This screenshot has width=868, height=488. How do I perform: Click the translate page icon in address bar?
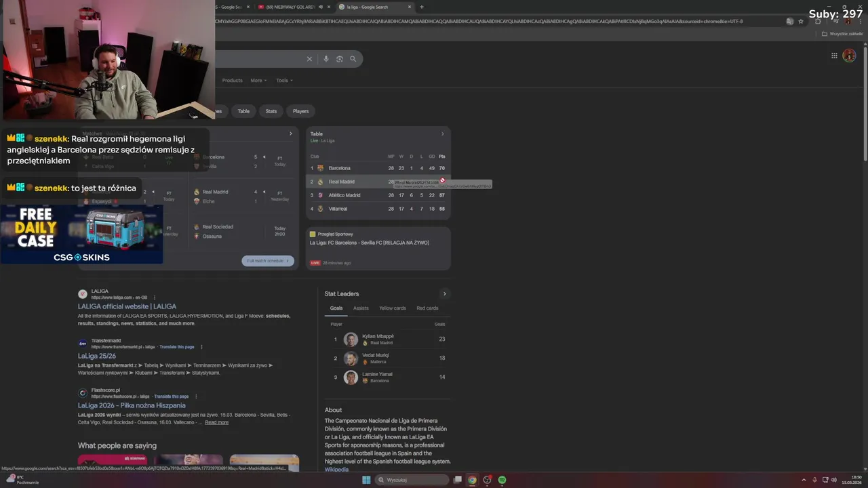tap(789, 21)
